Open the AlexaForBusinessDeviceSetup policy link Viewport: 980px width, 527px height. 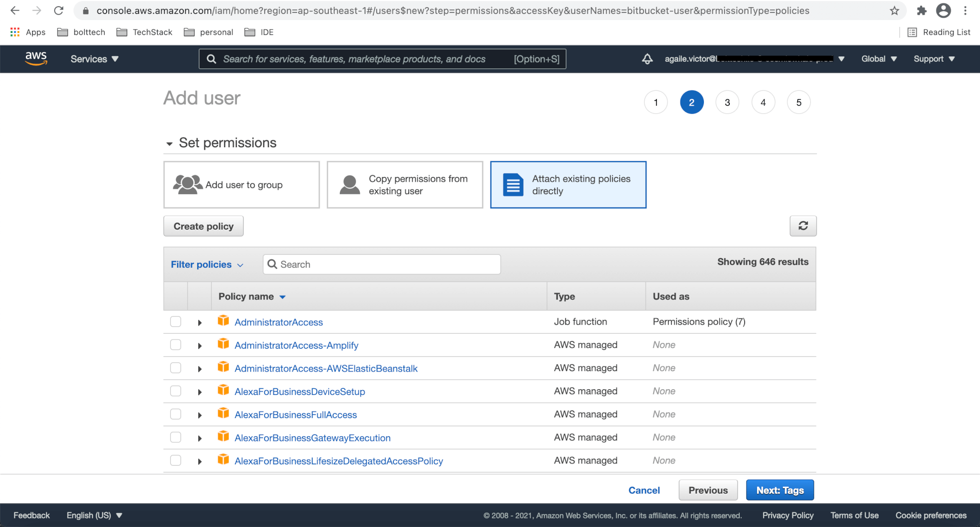point(300,392)
